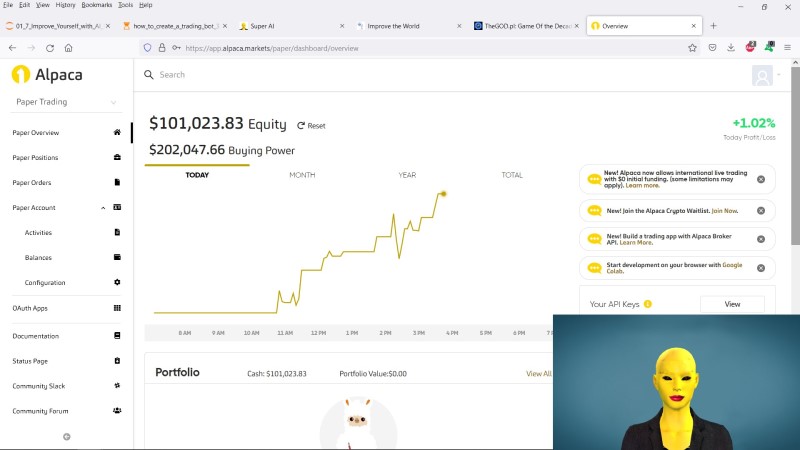
Task: Open the Bookmarks menu
Action: pyautogui.click(x=96, y=5)
